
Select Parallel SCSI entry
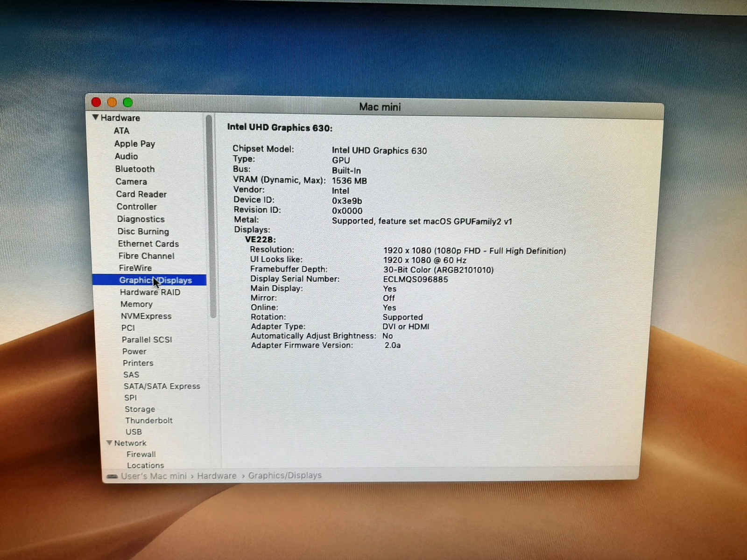tap(147, 340)
